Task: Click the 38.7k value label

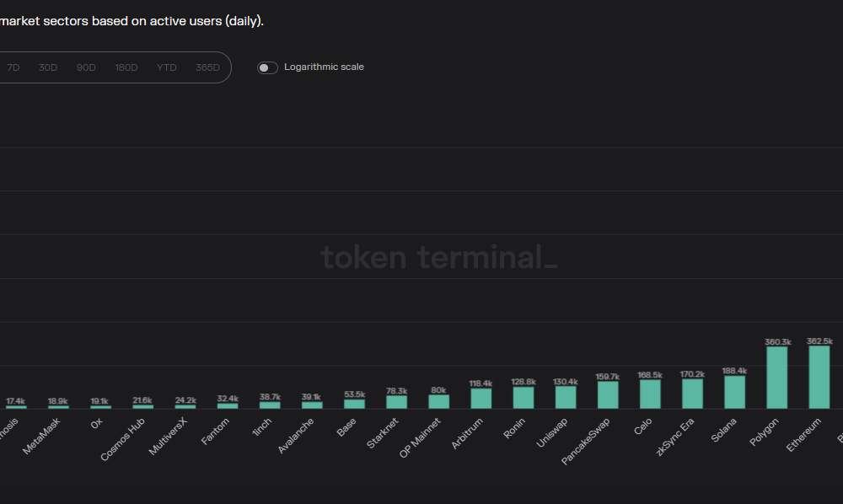Action: [270, 396]
